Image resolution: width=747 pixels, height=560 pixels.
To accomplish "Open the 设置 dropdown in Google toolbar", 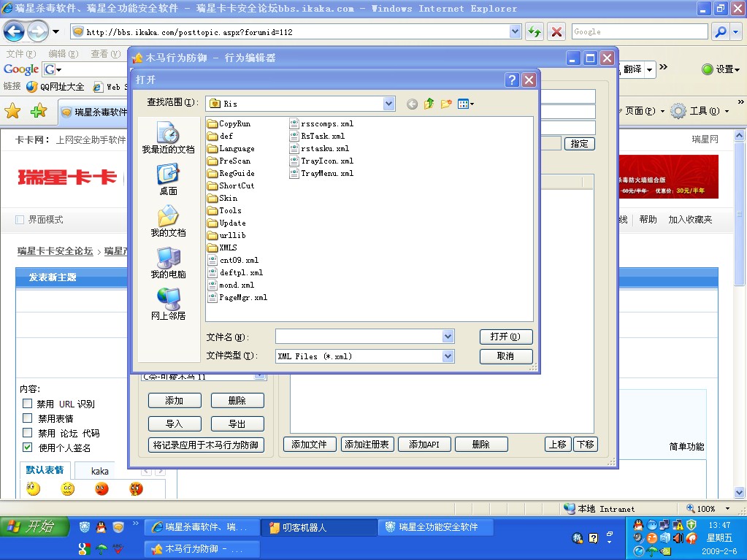I will click(x=721, y=69).
